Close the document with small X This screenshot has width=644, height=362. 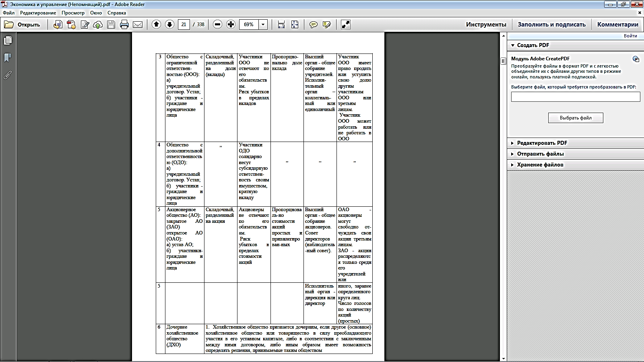pos(640,13)
